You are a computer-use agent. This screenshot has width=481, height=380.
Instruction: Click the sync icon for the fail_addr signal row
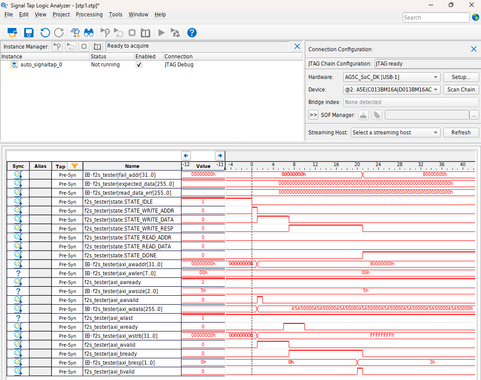(x=18, y=175)
